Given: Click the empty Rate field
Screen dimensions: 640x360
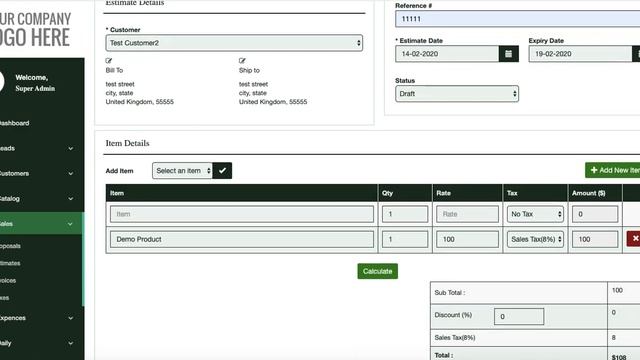Looking at the screenshot, I should coord(467,214).
